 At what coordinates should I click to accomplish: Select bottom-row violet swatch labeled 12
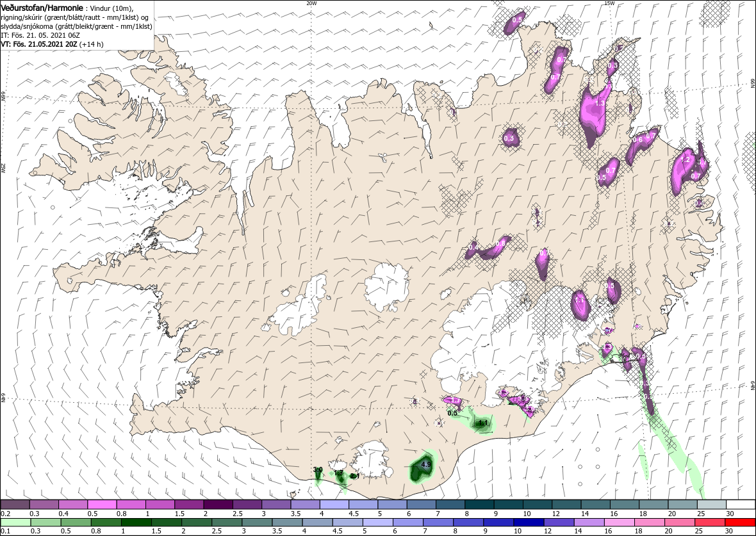pyautogui.click(x=559, y=523)
